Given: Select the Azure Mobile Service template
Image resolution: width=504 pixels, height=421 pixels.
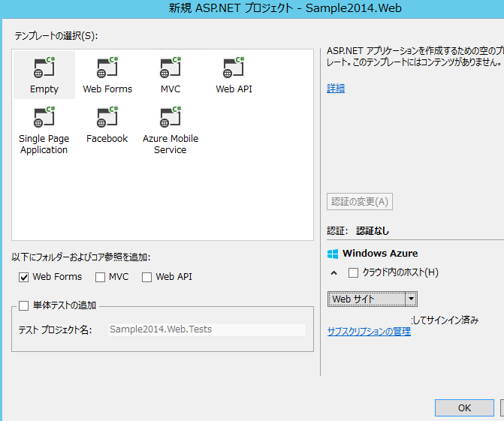Looking at the screenshot, I should (x=171, y=131).
